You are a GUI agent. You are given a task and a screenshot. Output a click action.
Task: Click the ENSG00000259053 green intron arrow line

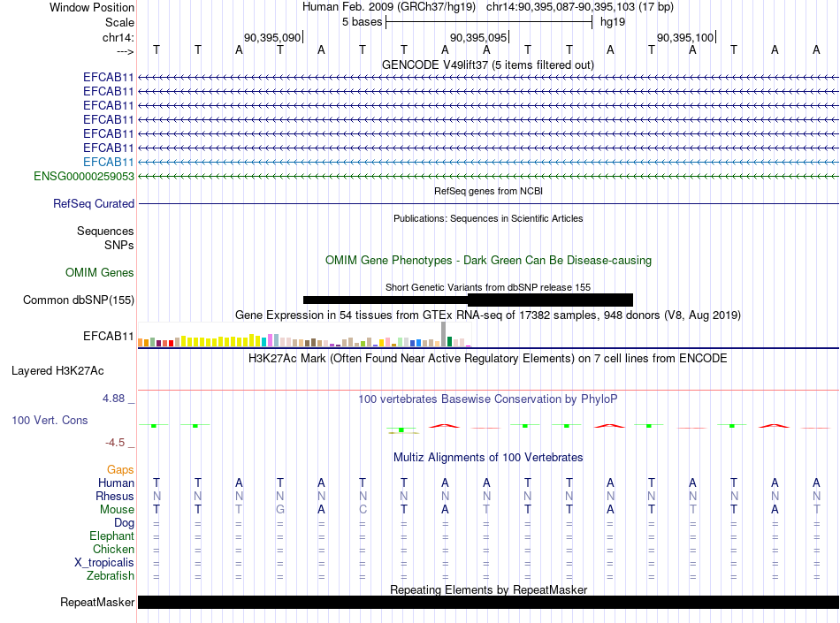488,176
